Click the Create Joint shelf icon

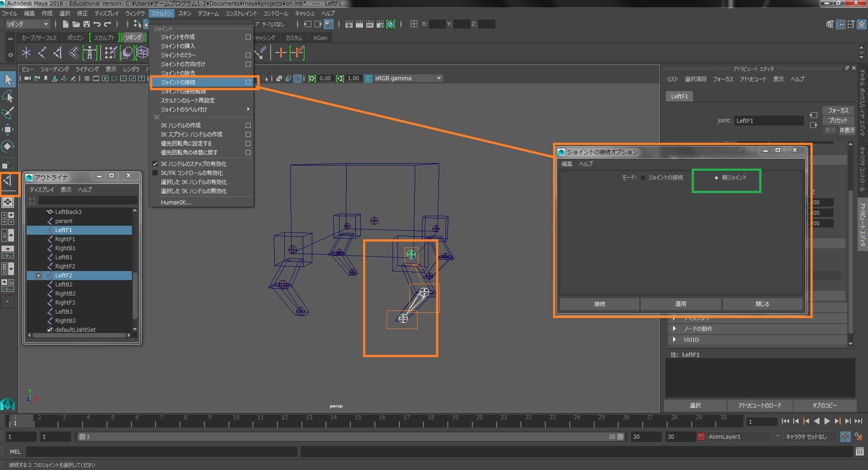[42, 53]
